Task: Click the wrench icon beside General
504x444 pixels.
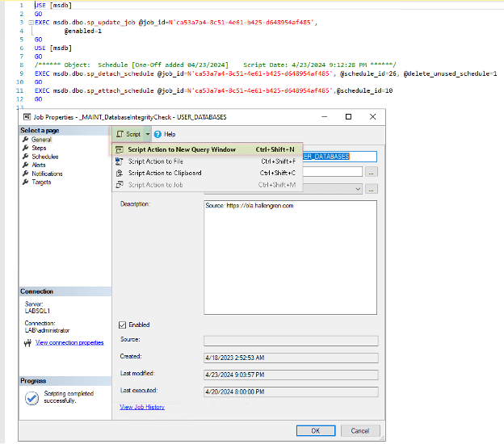Action: coord(25,140)
